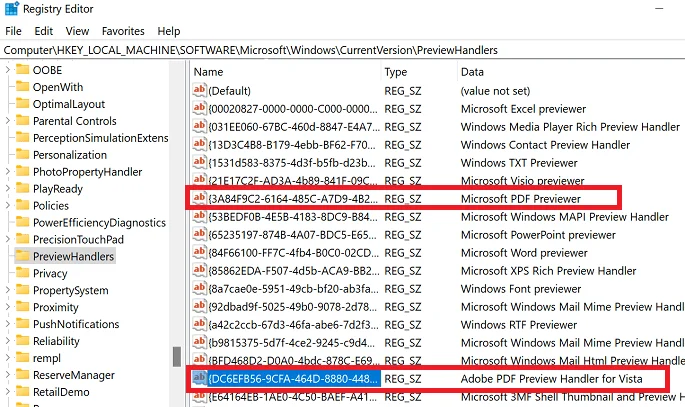Select the rempl folder icon
Screen dimensions: 685x407
coord(22,358)
